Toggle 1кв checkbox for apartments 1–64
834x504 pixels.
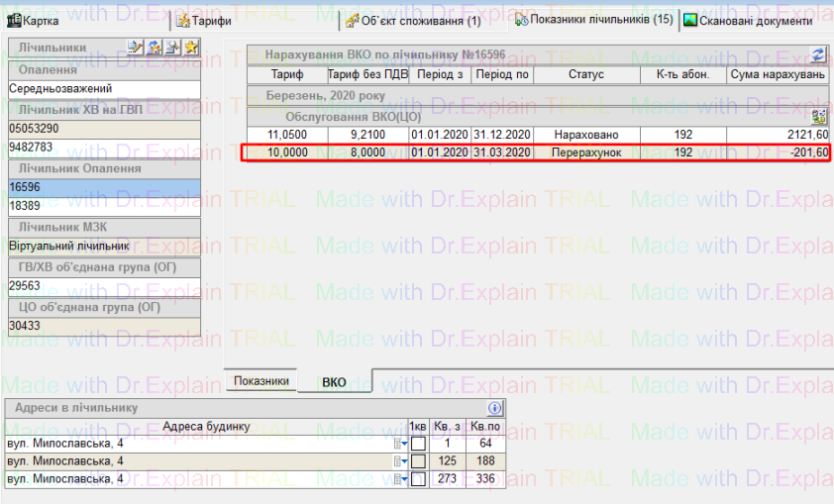(418, 444)
